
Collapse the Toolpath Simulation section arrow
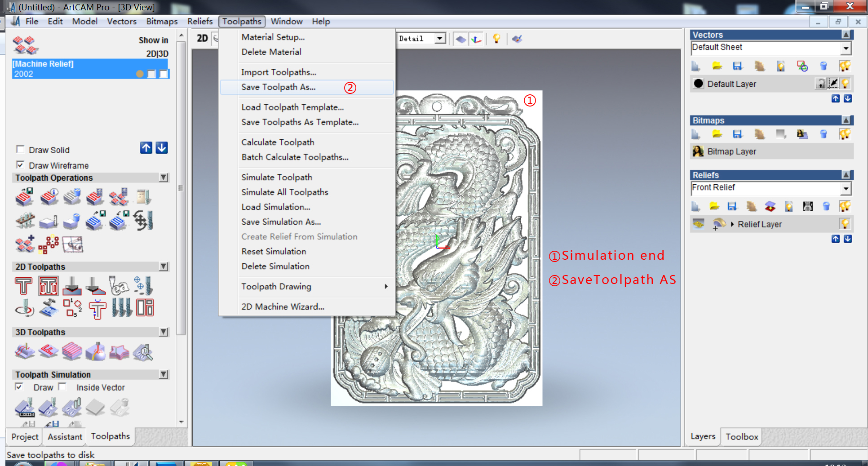[x=164, y=374]
